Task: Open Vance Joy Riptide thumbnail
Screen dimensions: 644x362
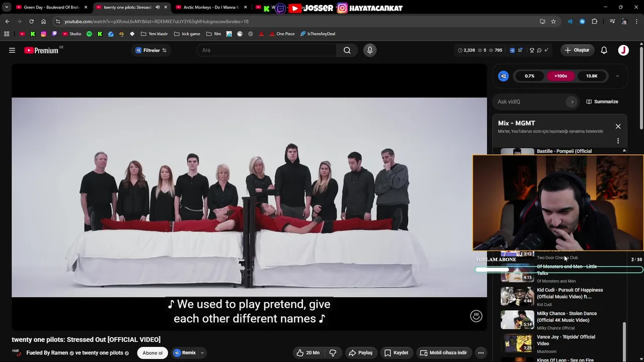Action: pyautogui.click(x=517, y=343)
